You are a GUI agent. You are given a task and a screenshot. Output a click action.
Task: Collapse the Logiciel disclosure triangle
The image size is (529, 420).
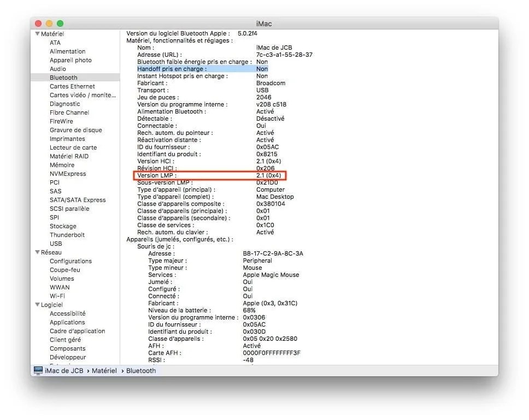tap(38, 304)
